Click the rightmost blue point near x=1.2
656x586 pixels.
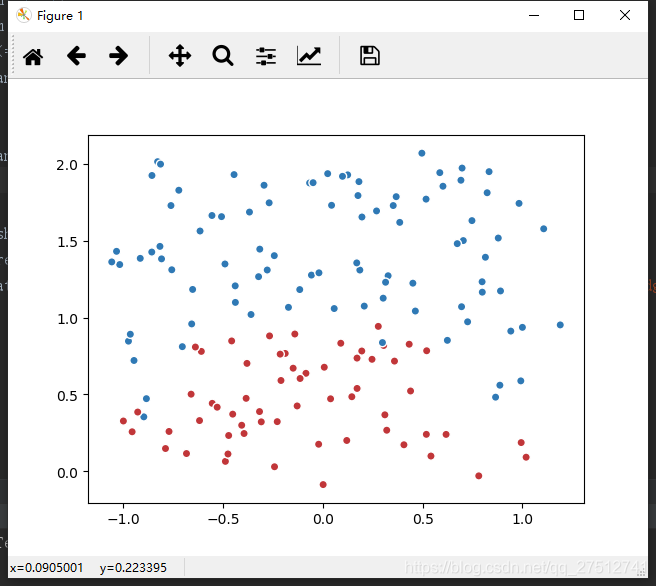click(x=560, y=325)
